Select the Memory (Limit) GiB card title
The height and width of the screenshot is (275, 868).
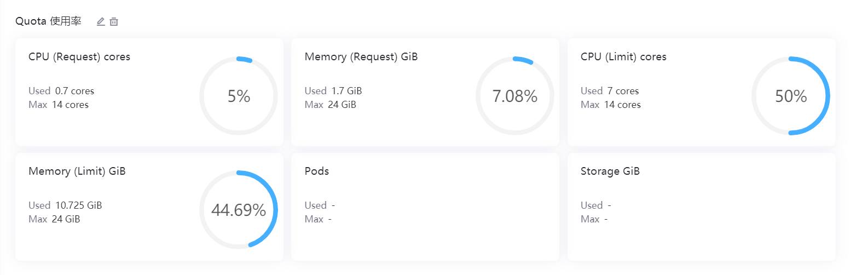77,171
